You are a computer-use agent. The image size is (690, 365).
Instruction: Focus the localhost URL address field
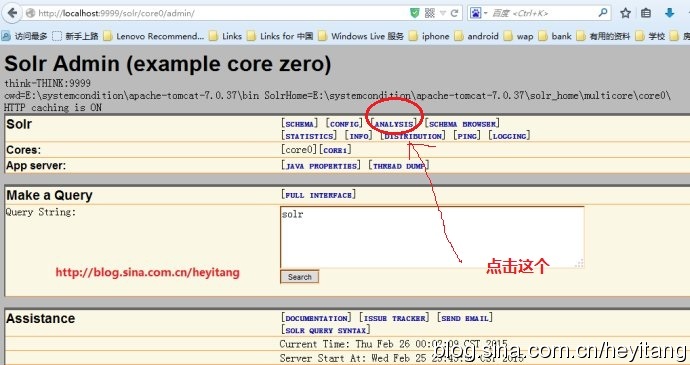click(220, 13)
